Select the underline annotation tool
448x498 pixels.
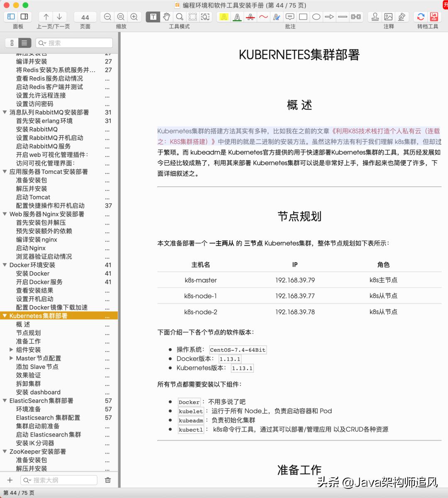click(237, 17)
